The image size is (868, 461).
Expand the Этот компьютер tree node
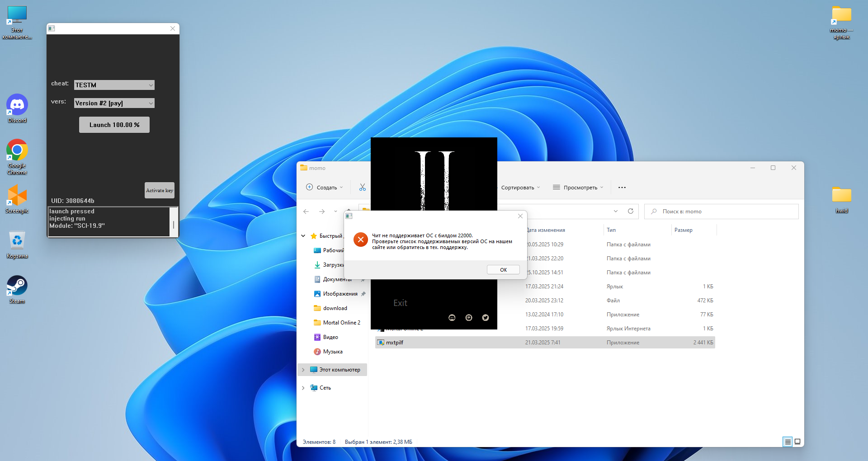pyautogui.click(x=303, y=370)
